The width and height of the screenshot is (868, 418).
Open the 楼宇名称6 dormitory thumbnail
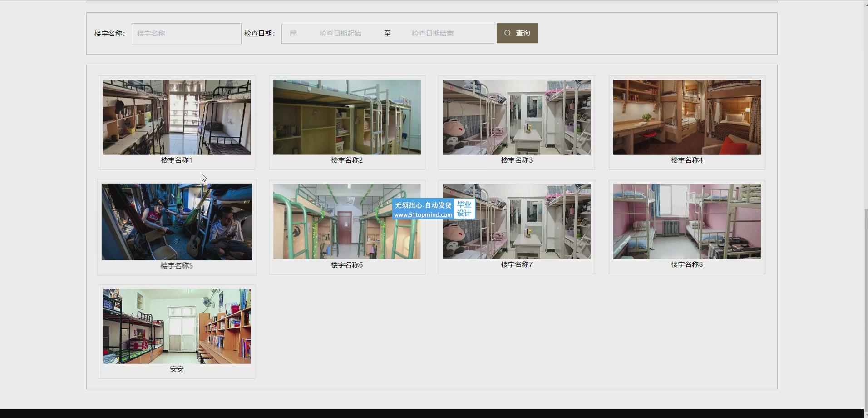[x=347, y=222]
